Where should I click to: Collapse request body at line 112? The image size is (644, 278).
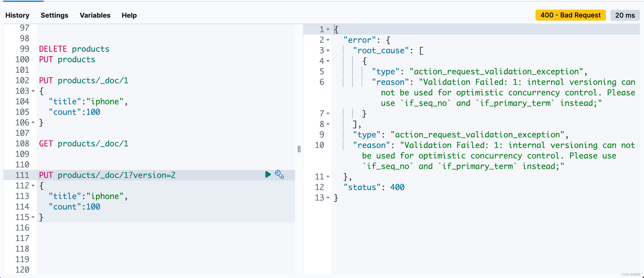[x=33, y=186]
